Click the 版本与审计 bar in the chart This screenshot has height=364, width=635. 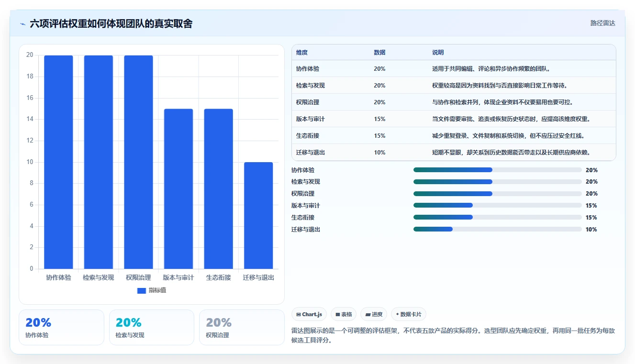tap(178, 189)
